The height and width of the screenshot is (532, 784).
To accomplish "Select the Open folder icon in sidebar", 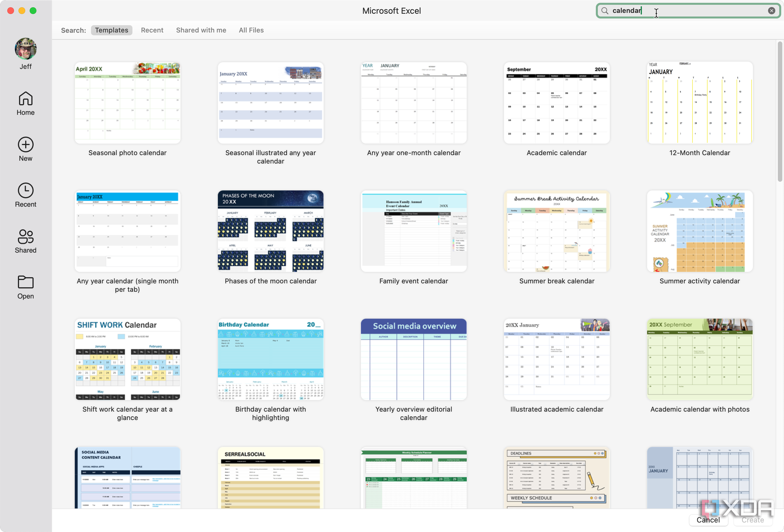I will click(x=25, y=286).
